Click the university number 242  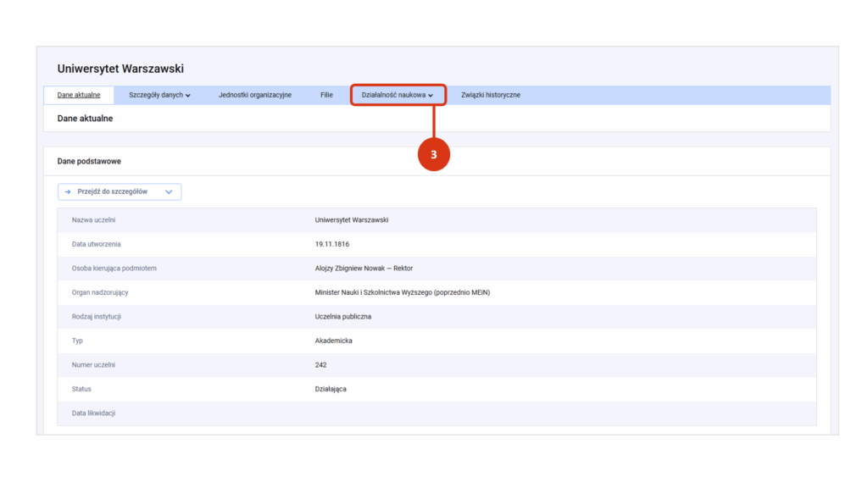coord(320,365)
